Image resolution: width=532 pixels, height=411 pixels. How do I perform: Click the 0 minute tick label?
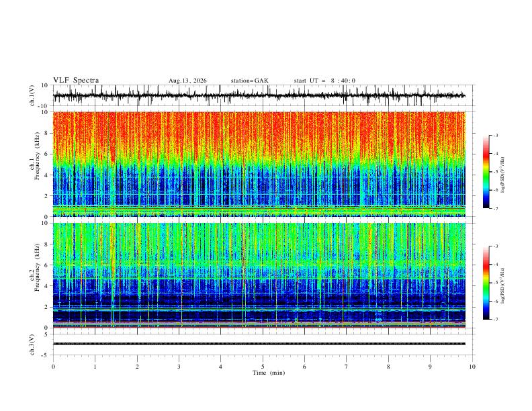[x=53, y=367]
